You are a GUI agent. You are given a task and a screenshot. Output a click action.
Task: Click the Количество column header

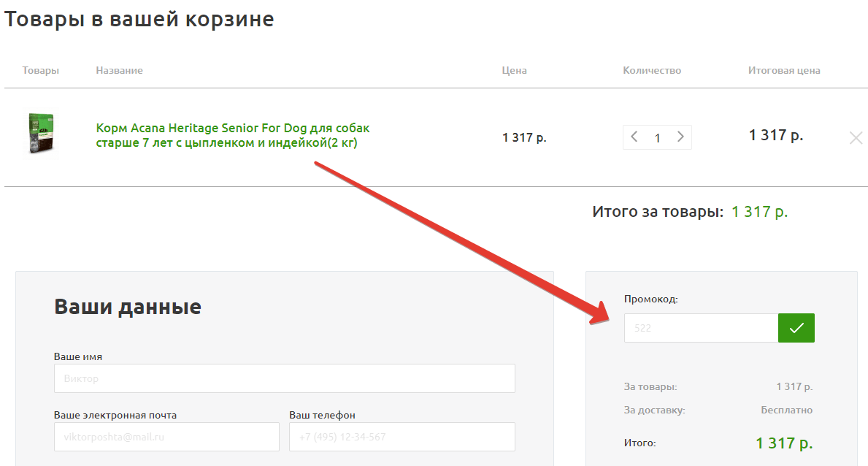pos(651,71)
